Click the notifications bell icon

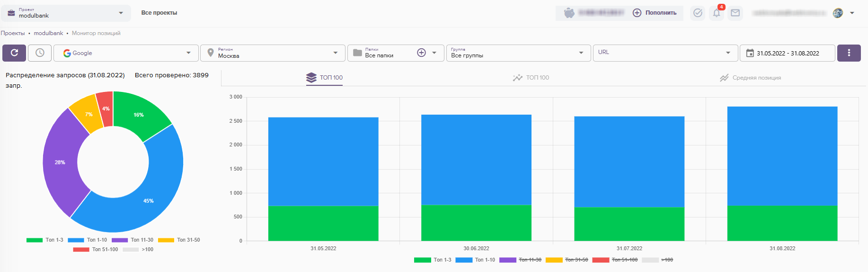[717, 13]
